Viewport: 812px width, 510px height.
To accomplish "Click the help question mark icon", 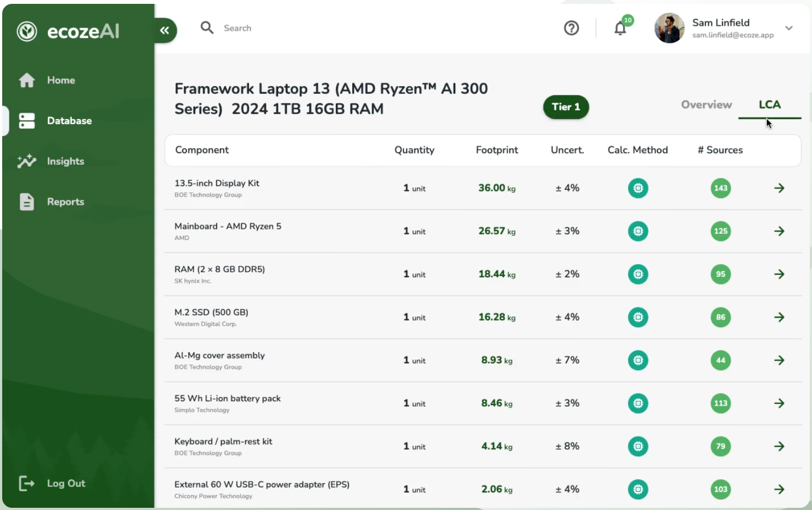I will pos(571,28).
